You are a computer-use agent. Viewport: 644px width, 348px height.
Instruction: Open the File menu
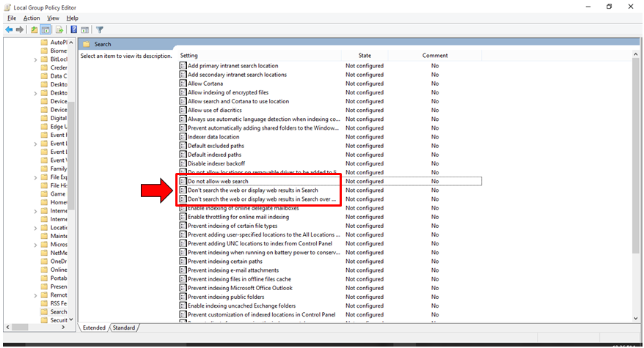tap(12, 18)
